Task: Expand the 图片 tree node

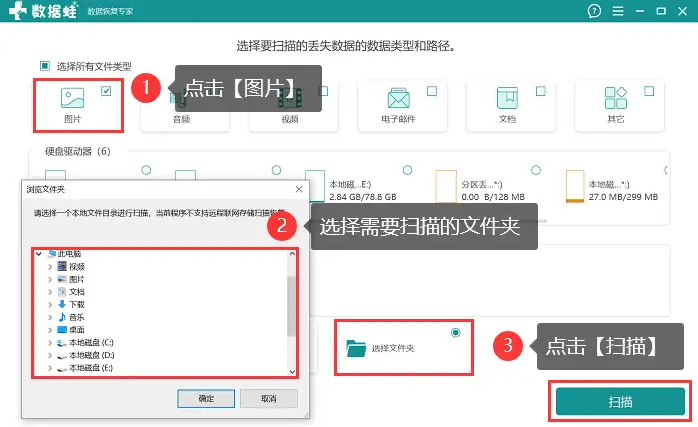Action: (50, 279)
